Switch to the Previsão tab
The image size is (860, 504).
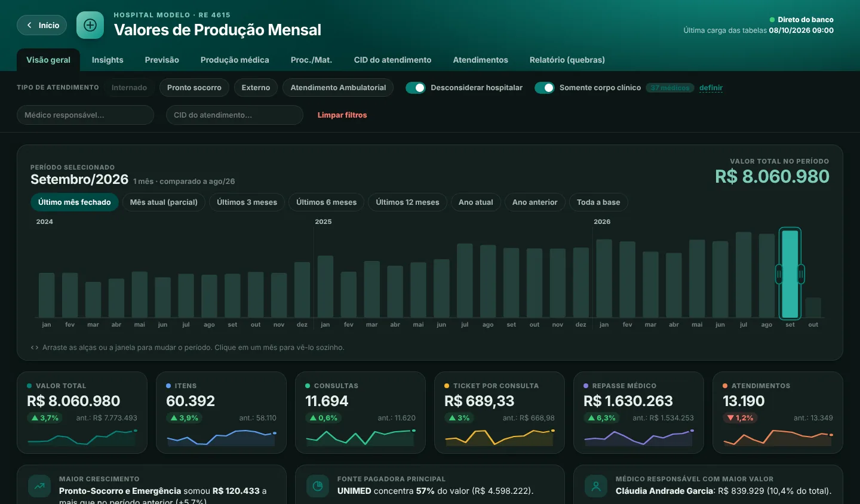click(162, 60)
